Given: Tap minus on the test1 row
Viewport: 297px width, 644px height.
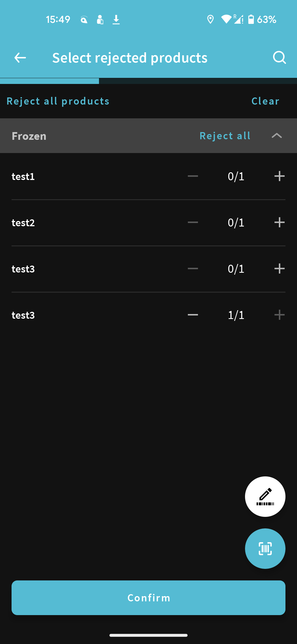Looking at the screenshot, I should coord(193,176).
